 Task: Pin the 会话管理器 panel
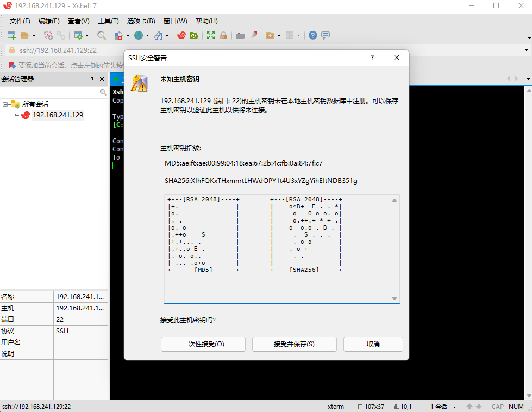pyautogui.click(x=92, y=79)
